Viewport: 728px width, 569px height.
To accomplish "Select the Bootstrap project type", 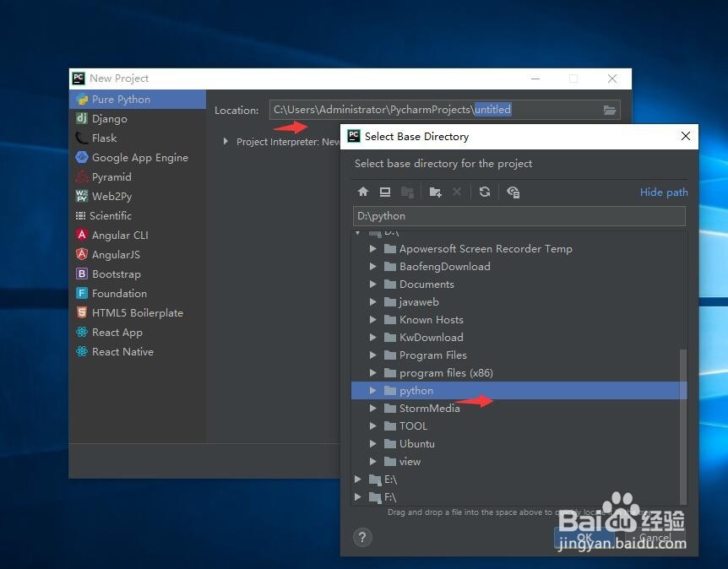I will click(137, 274).
